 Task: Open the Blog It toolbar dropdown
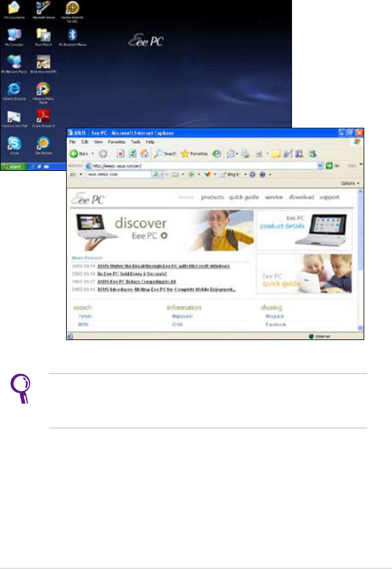coord(245,175)
